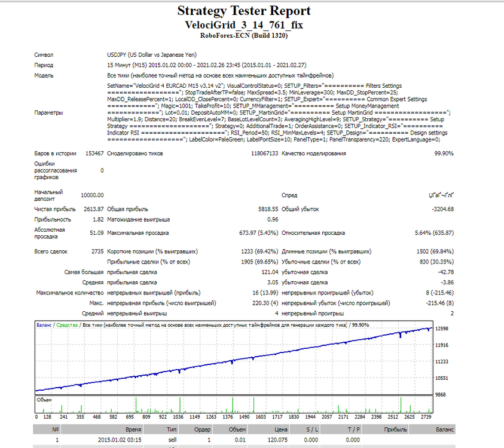Click the 'Баланс' chart legend label

point(44,325)
